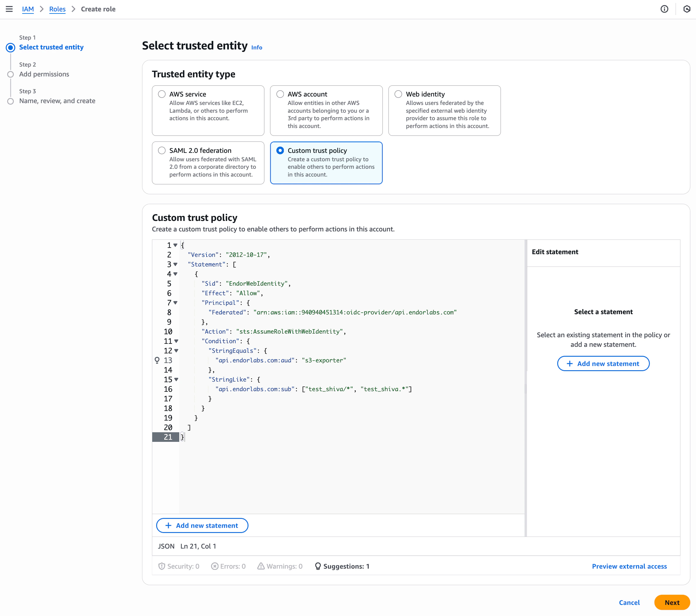This screenshot has height=616, width=696.
Task: Collapse the Statement array fold on line 3
Action: pyautogui.click(x=175, y=265)
